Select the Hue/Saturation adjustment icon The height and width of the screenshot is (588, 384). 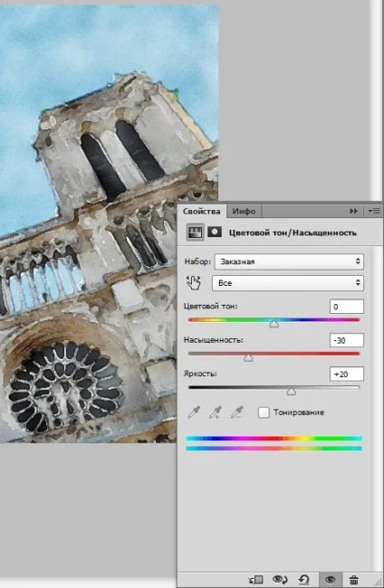[x=196, y=232]
